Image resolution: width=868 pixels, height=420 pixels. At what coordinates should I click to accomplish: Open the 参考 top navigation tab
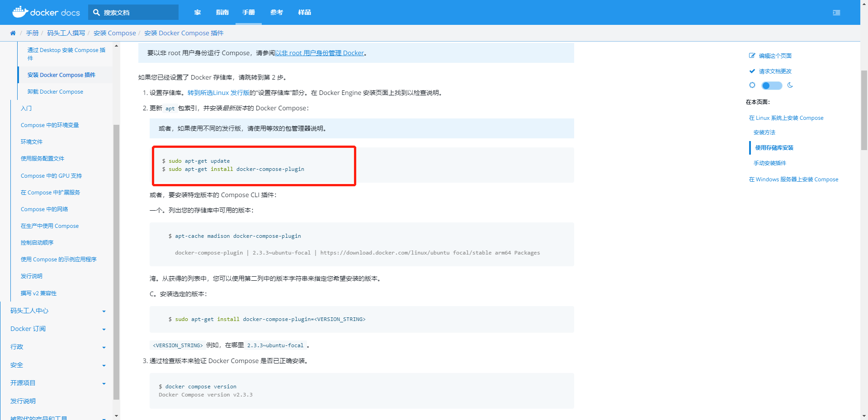[276, 12]
